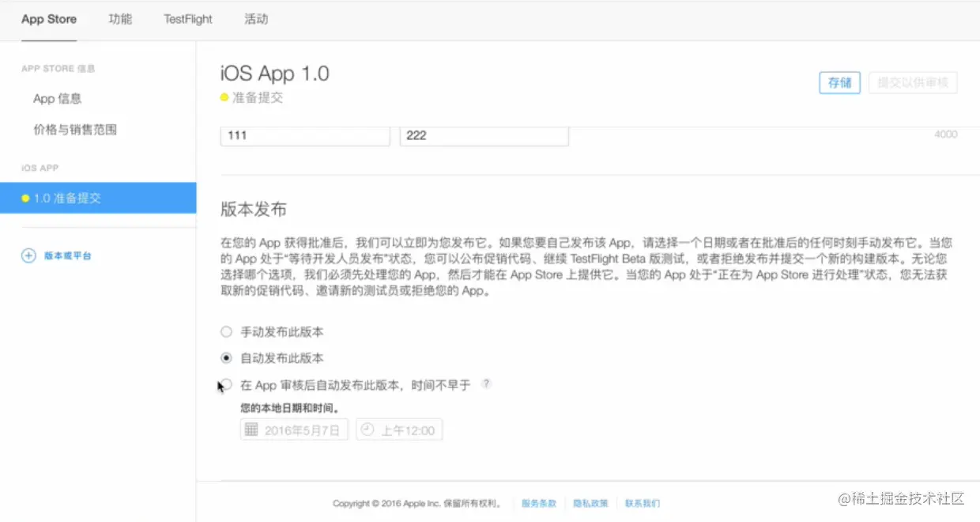Open the 上午12:00 time picker

point(399,429)
